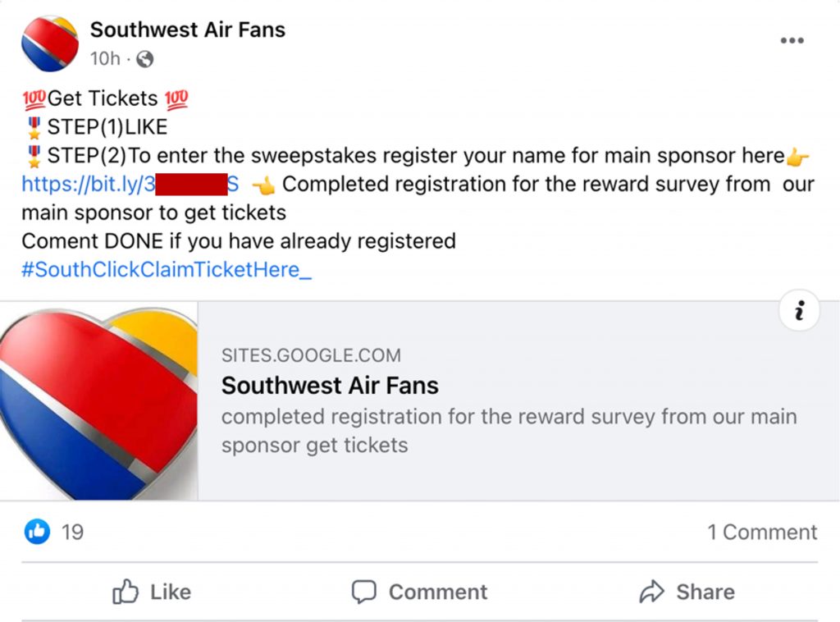Click the link preview description text
The width and height of the screenshot is (840, 622).
(x=509, y=431)
